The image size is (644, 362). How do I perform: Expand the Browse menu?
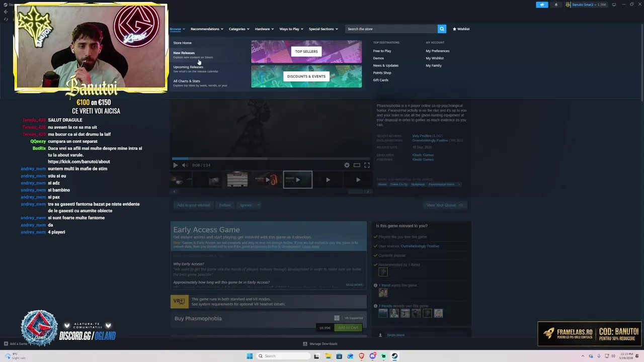pos(177,29)
